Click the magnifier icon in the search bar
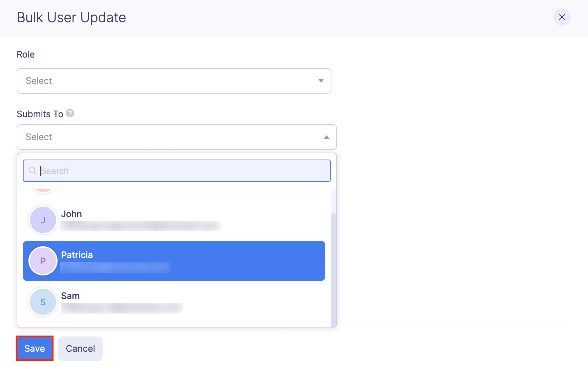The width and height of the screenshot is (588, 367). [x=33, y=171]
